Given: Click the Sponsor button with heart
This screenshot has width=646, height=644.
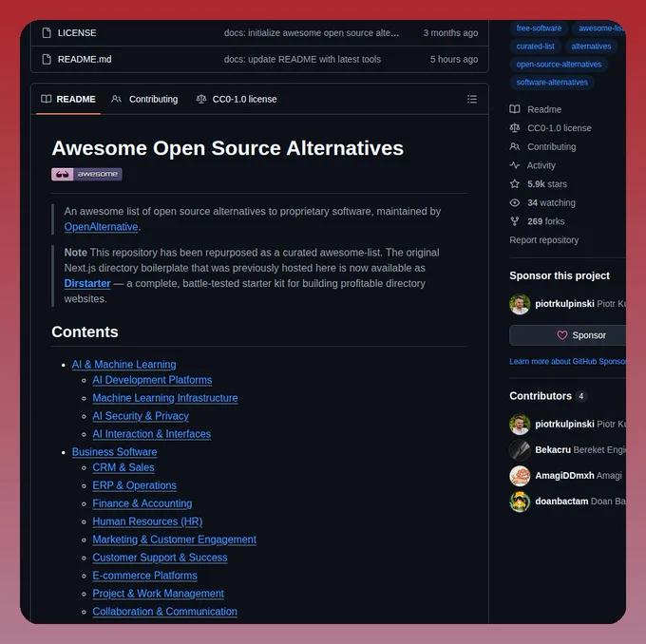Looking at the screenshot, I should (x=568, y=335).
